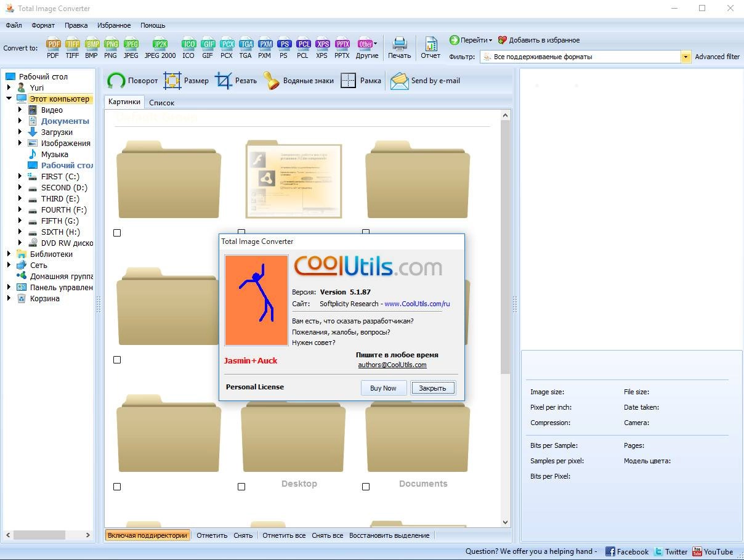Open the Поворот rotate tool

point(132,81)
